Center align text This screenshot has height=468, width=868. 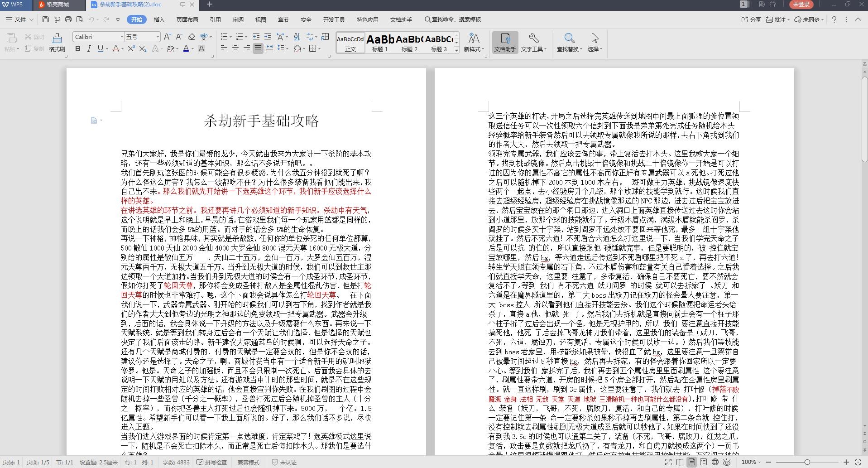pyautogui.click(x=235, y=48)
